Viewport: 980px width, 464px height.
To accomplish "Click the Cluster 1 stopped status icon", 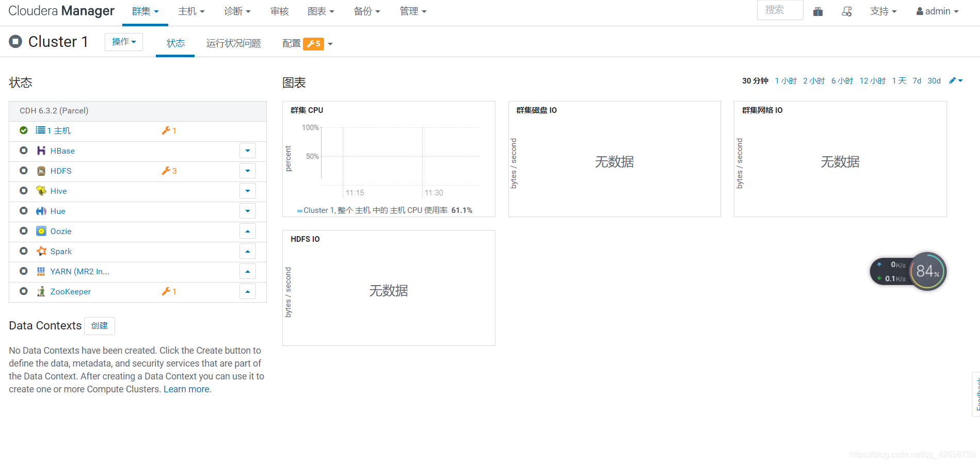I will 15,41.
